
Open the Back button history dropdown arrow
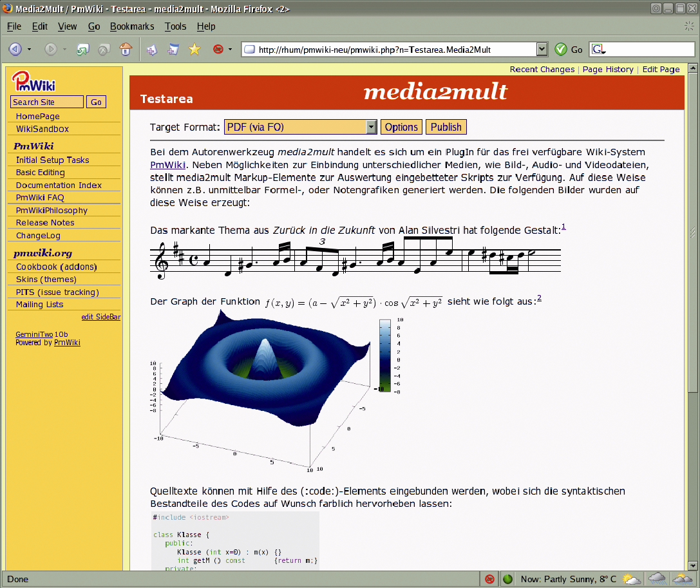[30, 49]
